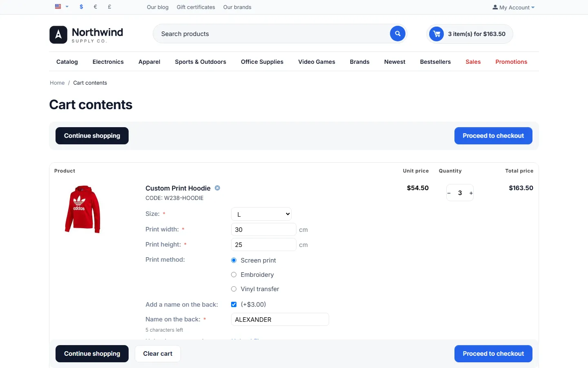The image size is (588, 368).
Task: Click top Proceed to checkout button
Action: 493,136
